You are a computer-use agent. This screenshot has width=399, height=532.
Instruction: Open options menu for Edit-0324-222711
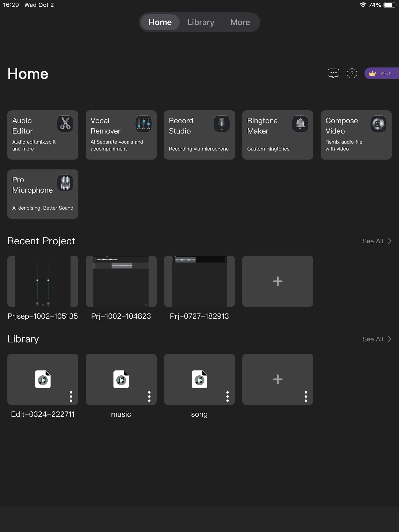(x=71, y=396)
